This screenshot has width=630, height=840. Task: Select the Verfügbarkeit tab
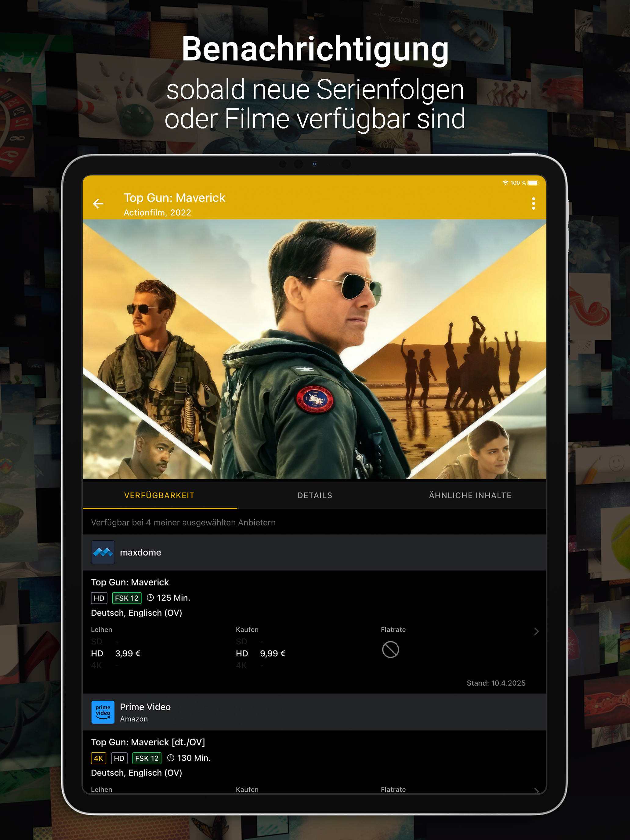coord(159,495)
